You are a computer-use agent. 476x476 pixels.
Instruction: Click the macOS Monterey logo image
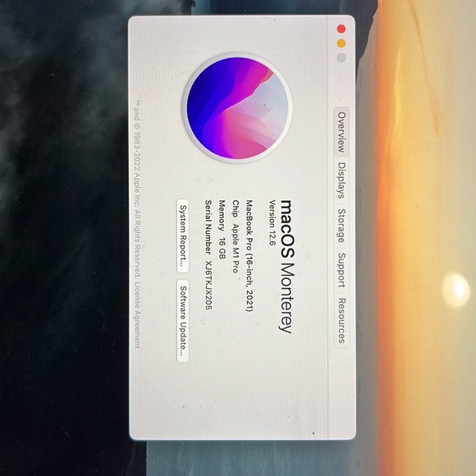click(237, 108)
